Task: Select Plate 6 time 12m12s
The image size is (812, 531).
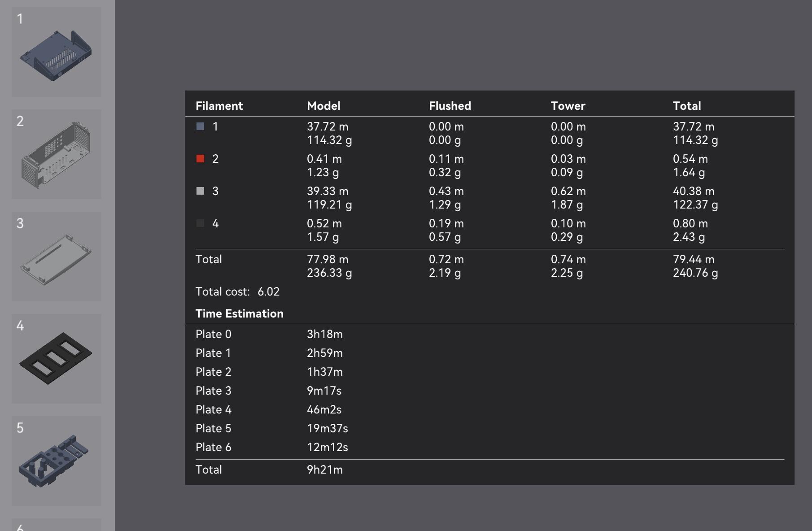Action: [x=327, y=447]
